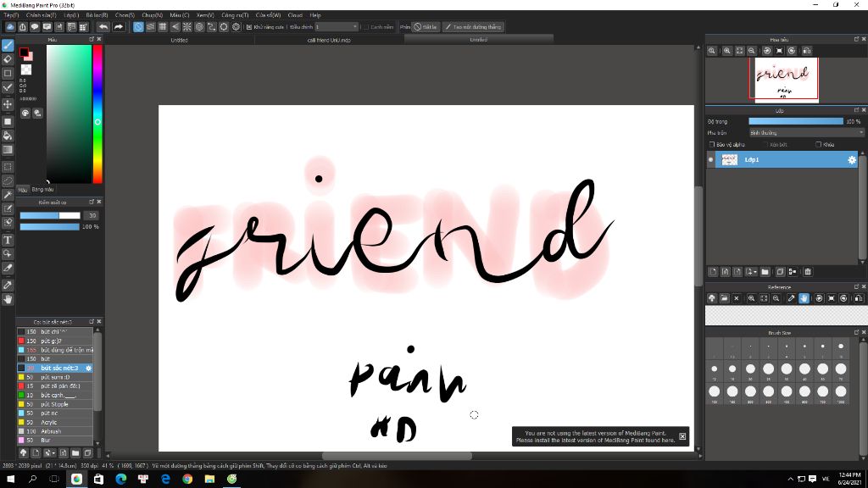The height and width of the screenshot is (488, 868).
Task: Click the cloud save icon in top toolbar
Action: click(10, 26)
